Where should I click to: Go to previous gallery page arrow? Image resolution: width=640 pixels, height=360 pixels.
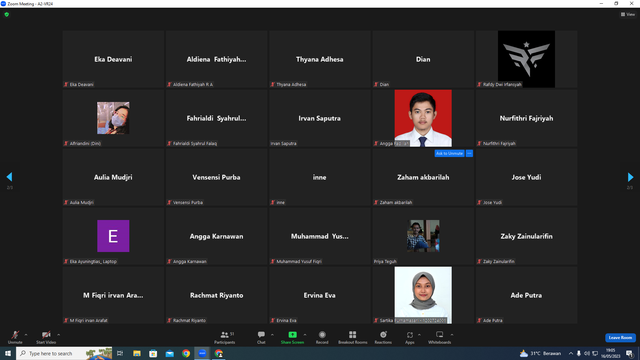coord(9,177)
